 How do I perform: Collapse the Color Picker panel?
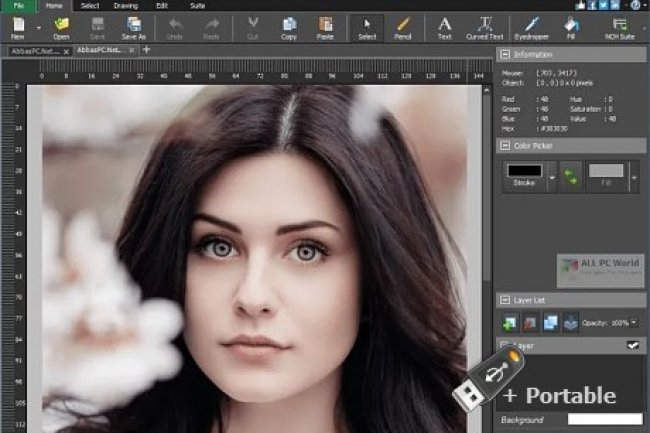(505, 145)
